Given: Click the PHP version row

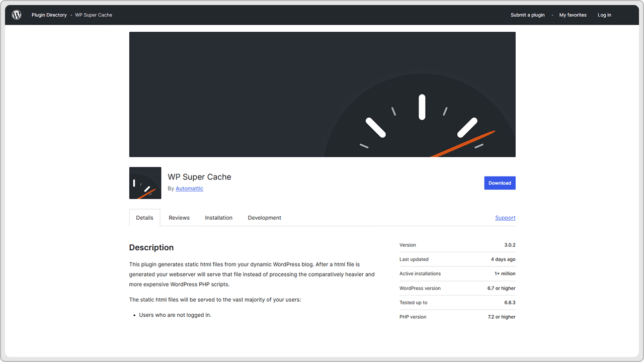Looking at the screenshot, I should coord(457,317).
